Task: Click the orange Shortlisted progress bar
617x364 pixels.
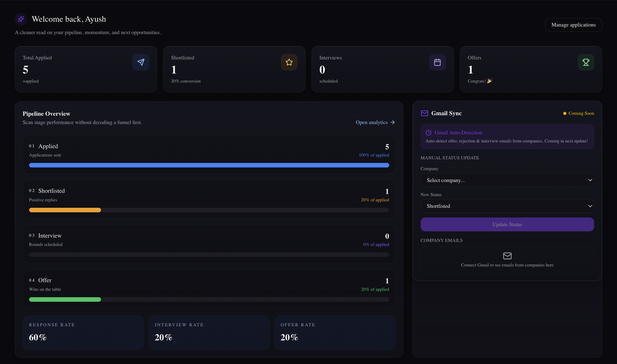Action: tap(65, 210)
